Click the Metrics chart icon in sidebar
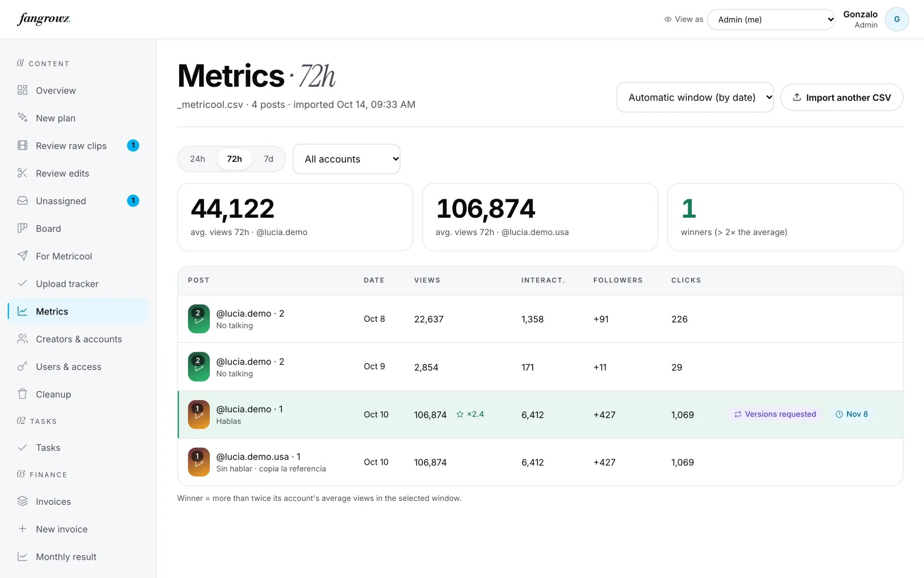 pos(22,311)
